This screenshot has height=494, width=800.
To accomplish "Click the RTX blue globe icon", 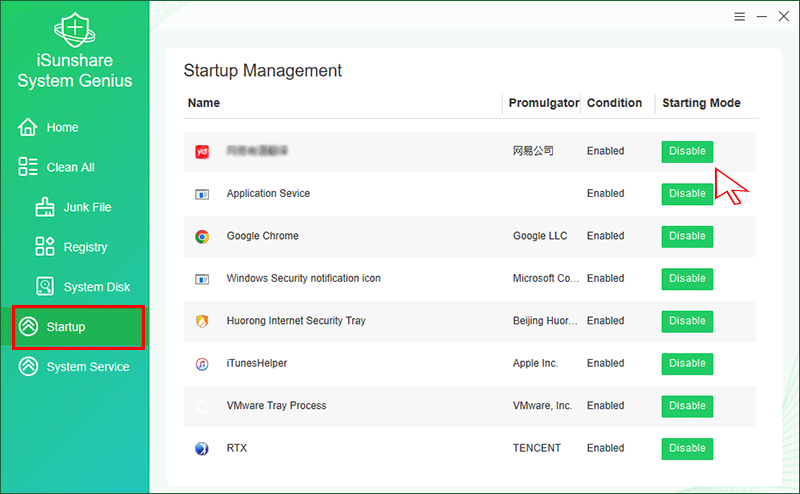I will coord(202,449).
